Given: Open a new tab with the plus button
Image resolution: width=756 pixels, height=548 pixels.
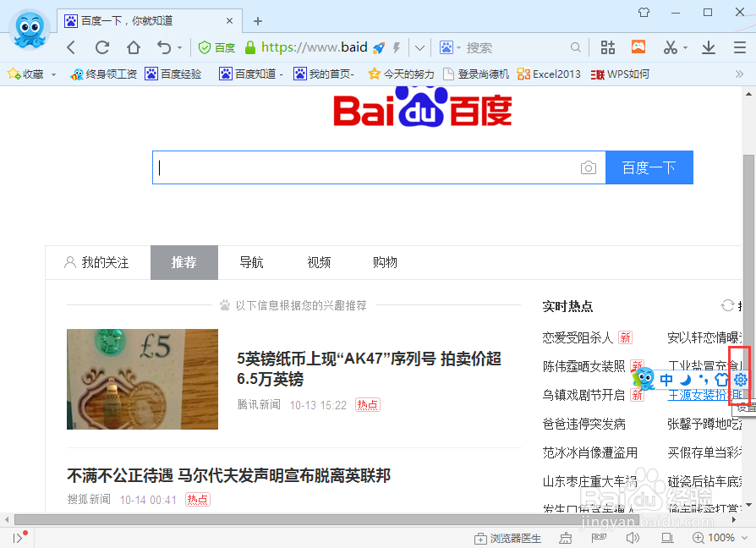Looking at the screenshot, I should pos(258,21).
